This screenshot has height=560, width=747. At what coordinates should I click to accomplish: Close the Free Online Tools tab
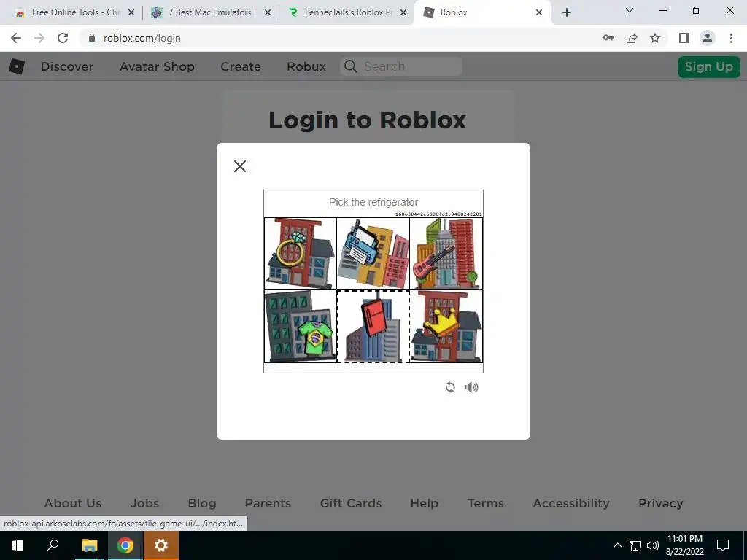[131, 13]
